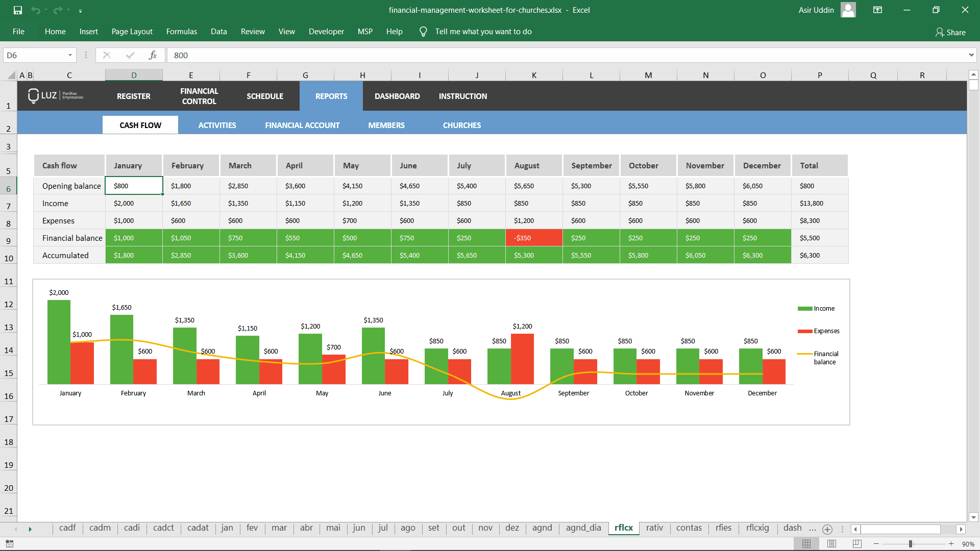The width and height of the screenshot is (980, 551).
Task: Switch to the MEMBERS report view
Action: pos(386,125)
